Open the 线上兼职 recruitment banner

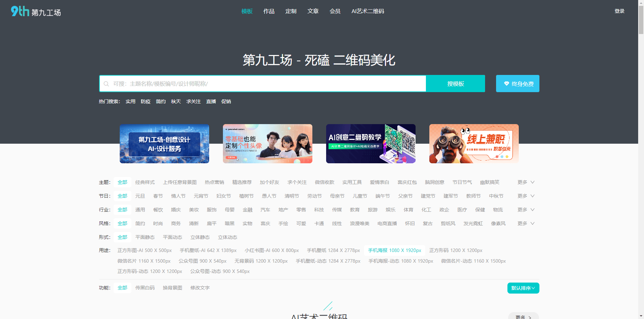[x=474, y=144]
